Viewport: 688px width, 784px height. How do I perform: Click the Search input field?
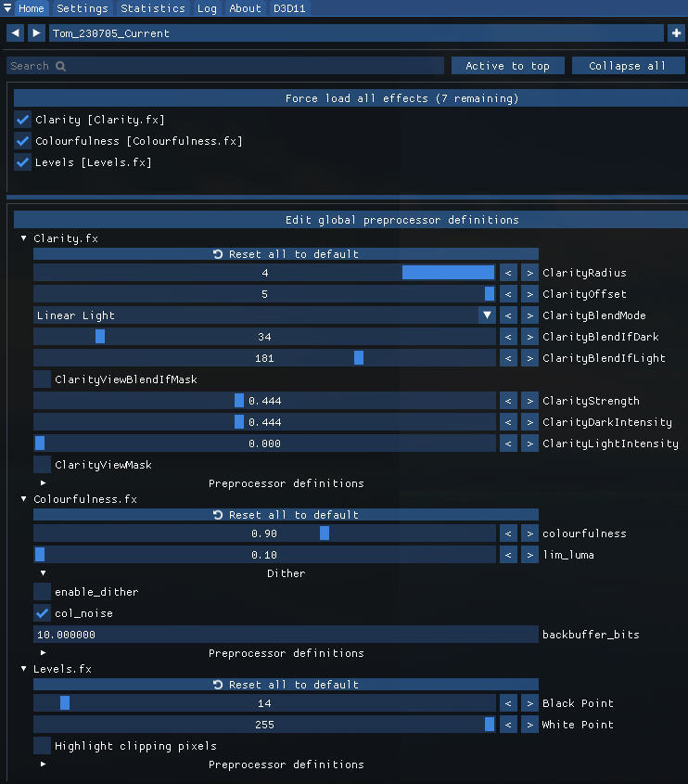[x=224, y=66]
